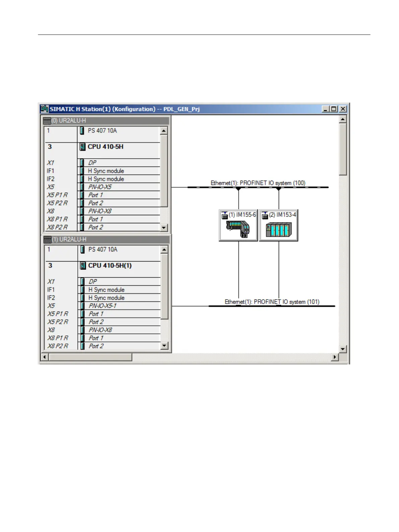The height and width of the screenshot is (532, 399).
Task: Click the rack (1) table scrollbar thumb
Action: 164,287
